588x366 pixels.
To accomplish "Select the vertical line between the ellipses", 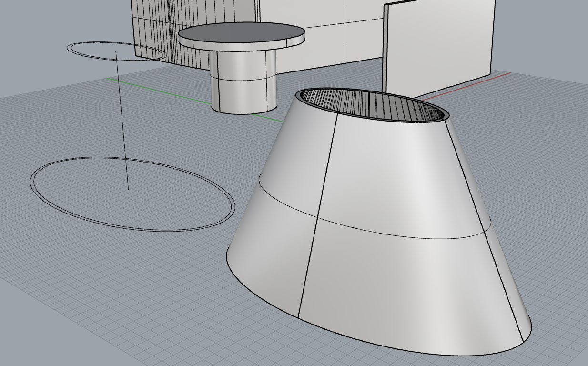I will (122, 120).
